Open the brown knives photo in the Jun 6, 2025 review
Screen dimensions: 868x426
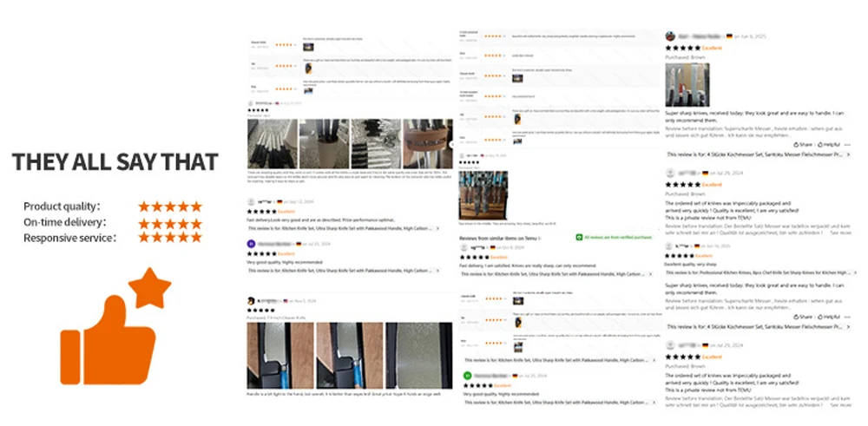pos(687,85)
